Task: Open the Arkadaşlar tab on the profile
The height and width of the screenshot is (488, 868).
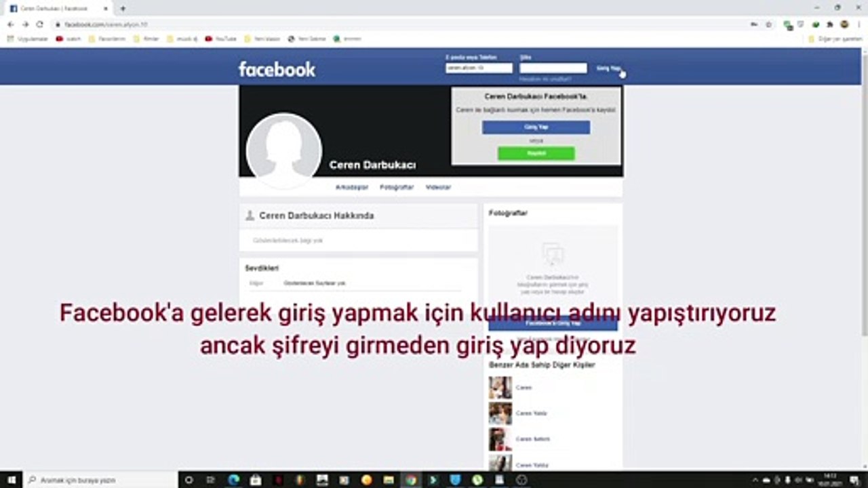Action: [352, 187]
